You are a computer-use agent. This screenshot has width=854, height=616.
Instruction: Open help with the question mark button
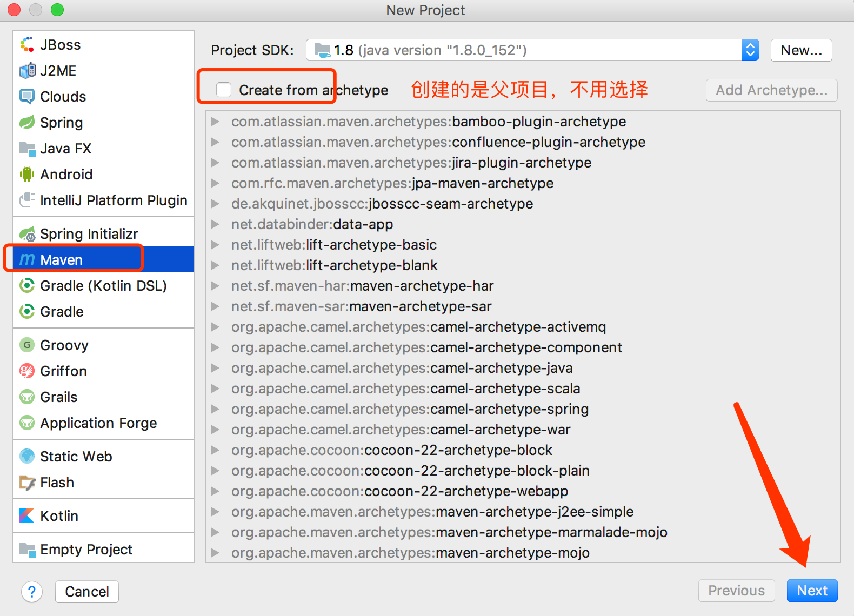[32, 592]
